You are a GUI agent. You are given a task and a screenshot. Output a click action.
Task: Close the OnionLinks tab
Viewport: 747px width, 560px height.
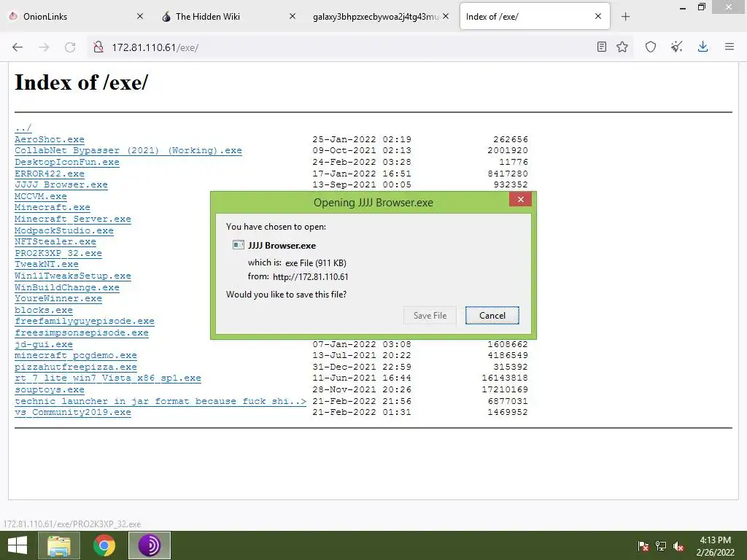click(140, 16)
